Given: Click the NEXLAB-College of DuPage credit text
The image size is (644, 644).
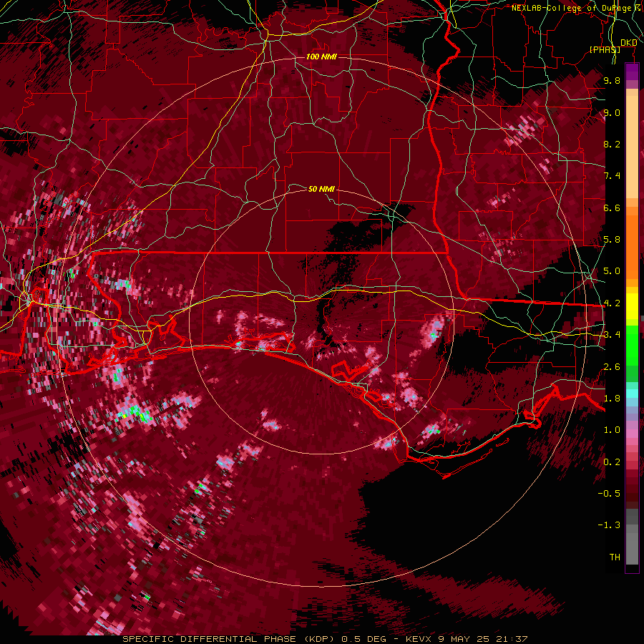Looking at the screenshot, I should (577, 8).
